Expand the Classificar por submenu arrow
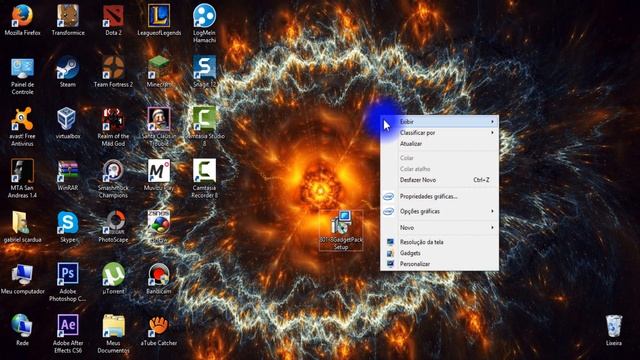This screenshot has width=640, height=360. [492, 133]
